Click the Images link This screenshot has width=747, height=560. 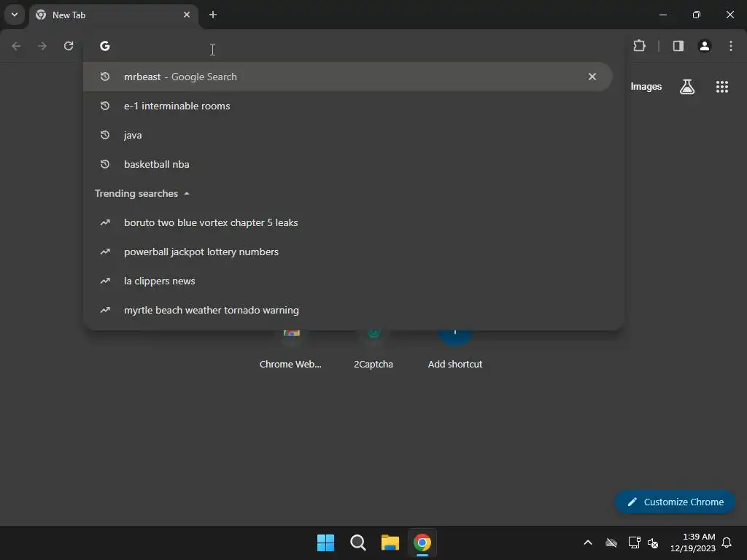(x=646, y=87)
